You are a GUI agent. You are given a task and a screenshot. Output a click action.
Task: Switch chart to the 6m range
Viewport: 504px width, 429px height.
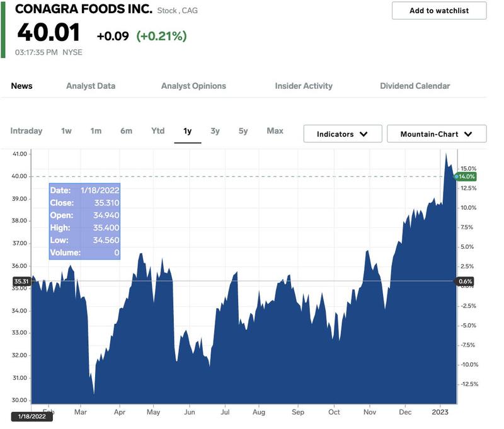127,131
